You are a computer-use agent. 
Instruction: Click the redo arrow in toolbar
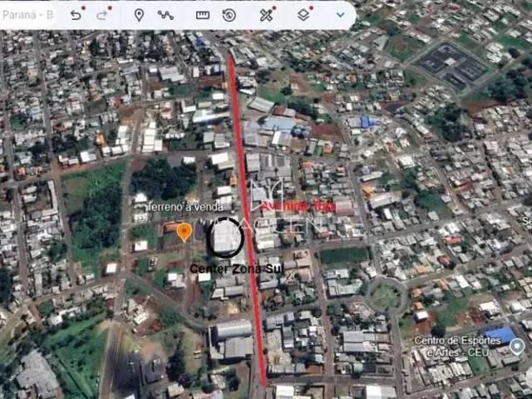click(101, 15)
